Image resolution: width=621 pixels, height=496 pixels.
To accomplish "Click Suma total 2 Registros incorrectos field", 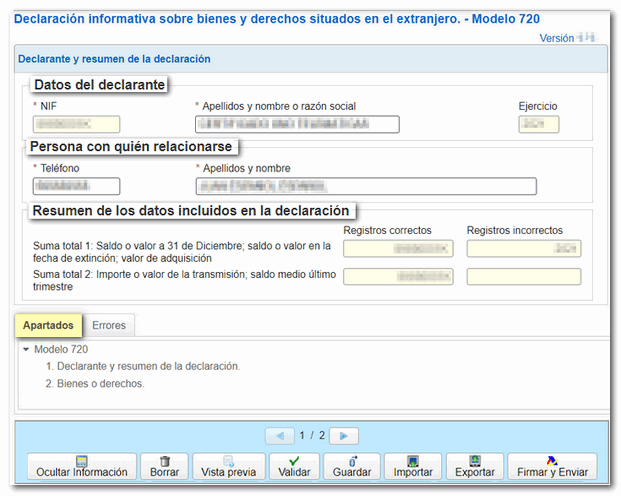I will (523, 276).
